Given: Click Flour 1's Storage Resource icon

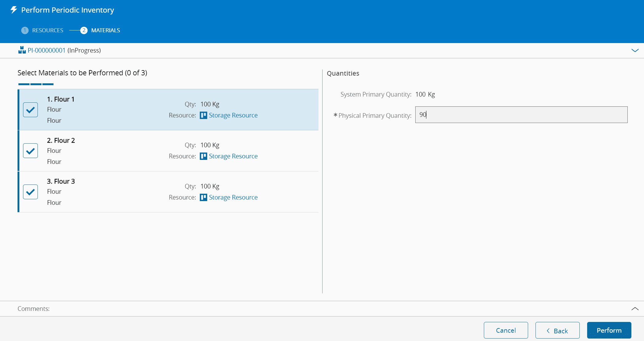Looking at the screenshot, I should [203, 115].
